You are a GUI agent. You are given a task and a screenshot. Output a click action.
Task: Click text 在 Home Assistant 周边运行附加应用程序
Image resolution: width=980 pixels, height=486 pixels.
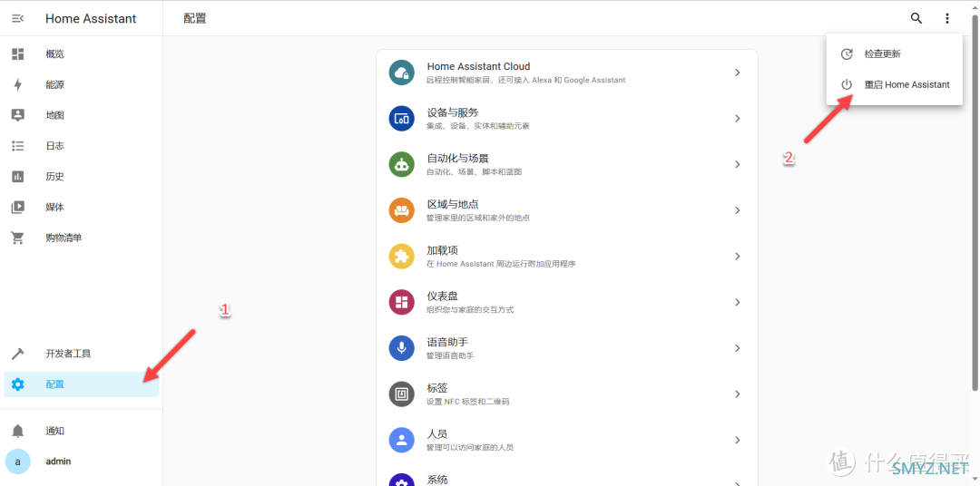501,264
